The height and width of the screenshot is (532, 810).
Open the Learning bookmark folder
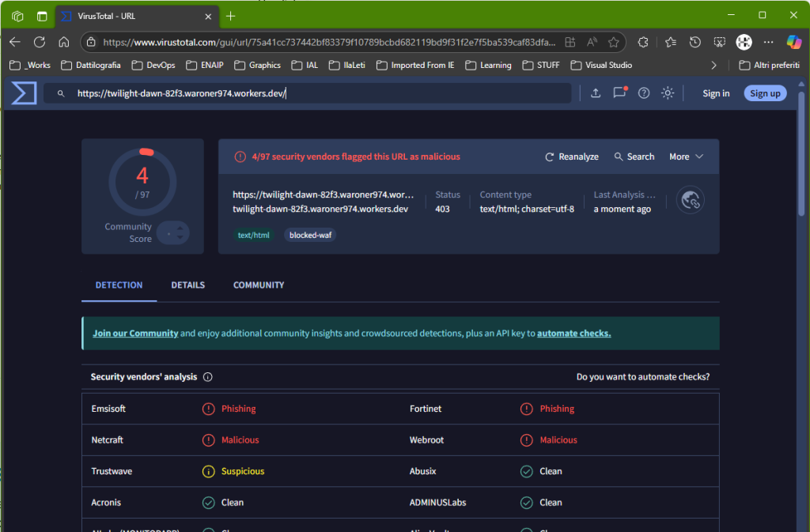pos(488,66)
